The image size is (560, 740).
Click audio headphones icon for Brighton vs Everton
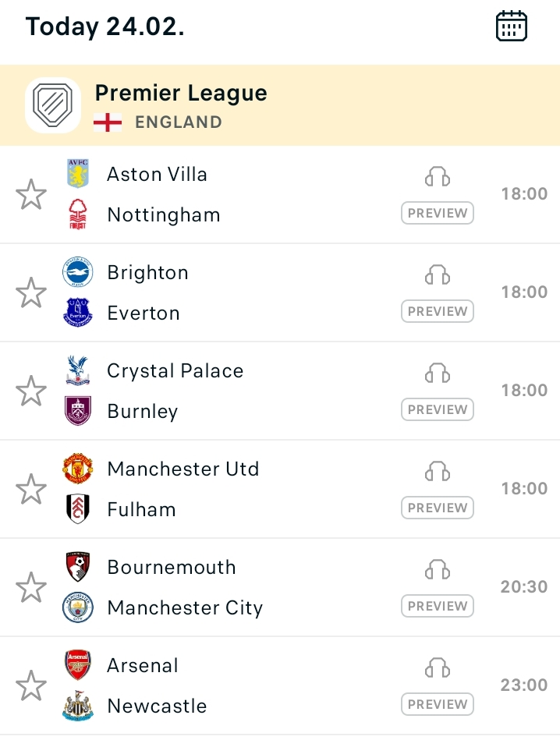[438, 275]
